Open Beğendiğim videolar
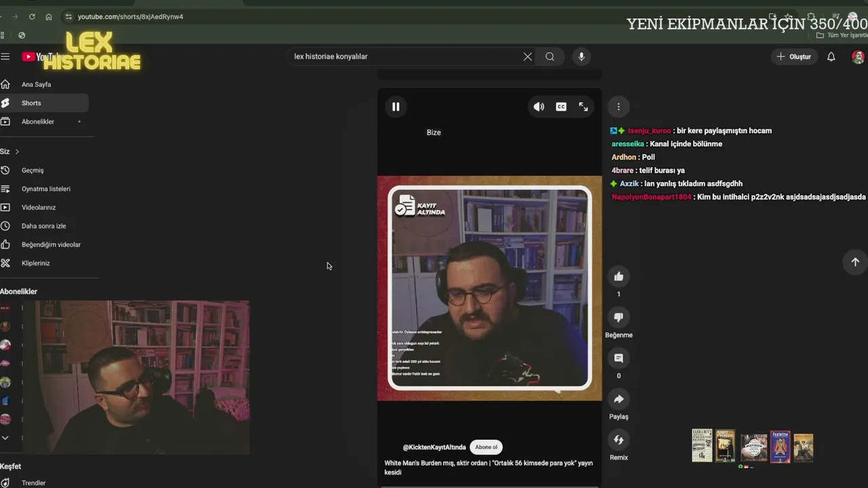 (44, 244)
